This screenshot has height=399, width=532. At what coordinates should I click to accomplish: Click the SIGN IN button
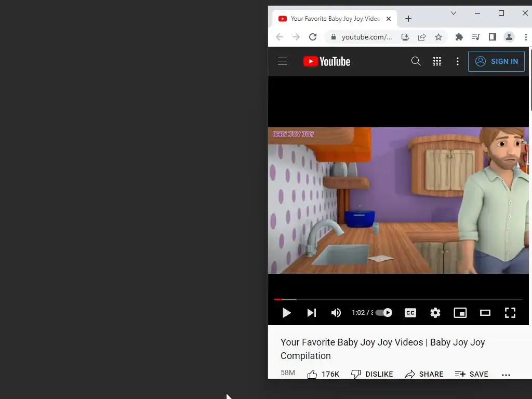click(x=496, y=61)
